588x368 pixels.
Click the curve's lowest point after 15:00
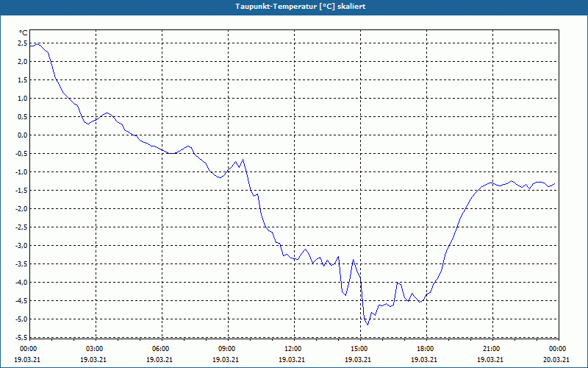pos(368,325)
